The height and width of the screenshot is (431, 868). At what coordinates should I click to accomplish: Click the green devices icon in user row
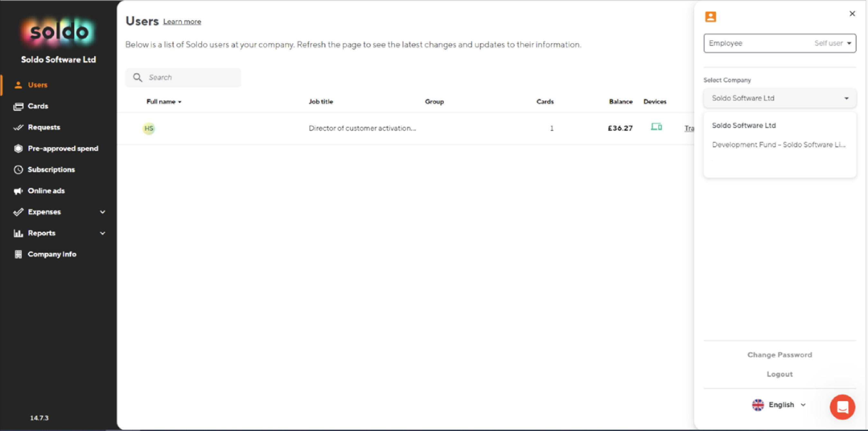(656, 127)
